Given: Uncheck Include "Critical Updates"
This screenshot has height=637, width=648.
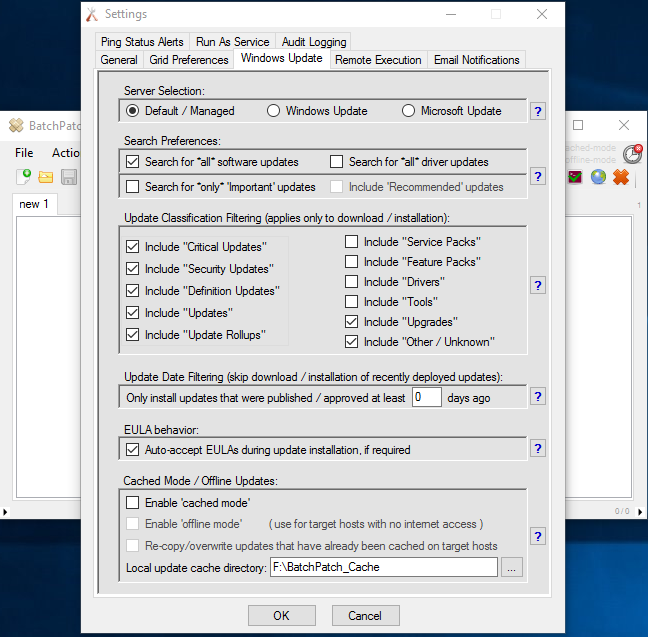Looking at the screenshot, I should coord(133,247).
